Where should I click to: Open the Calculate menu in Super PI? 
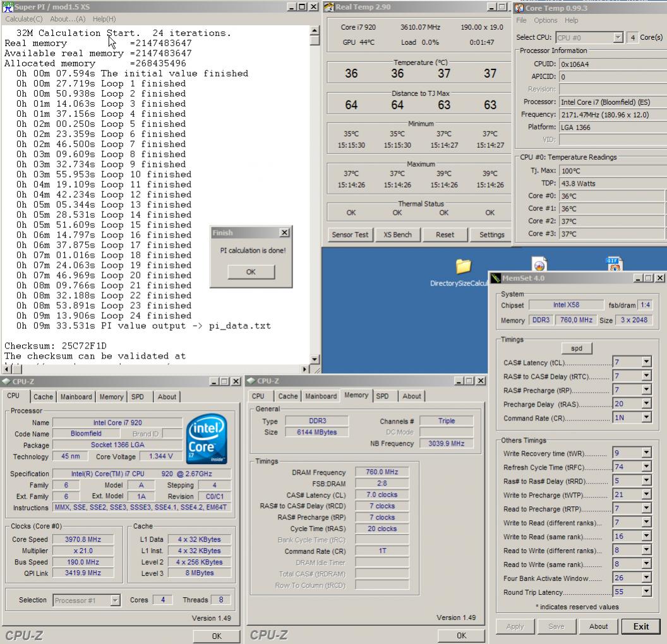[x=23, y=19]
